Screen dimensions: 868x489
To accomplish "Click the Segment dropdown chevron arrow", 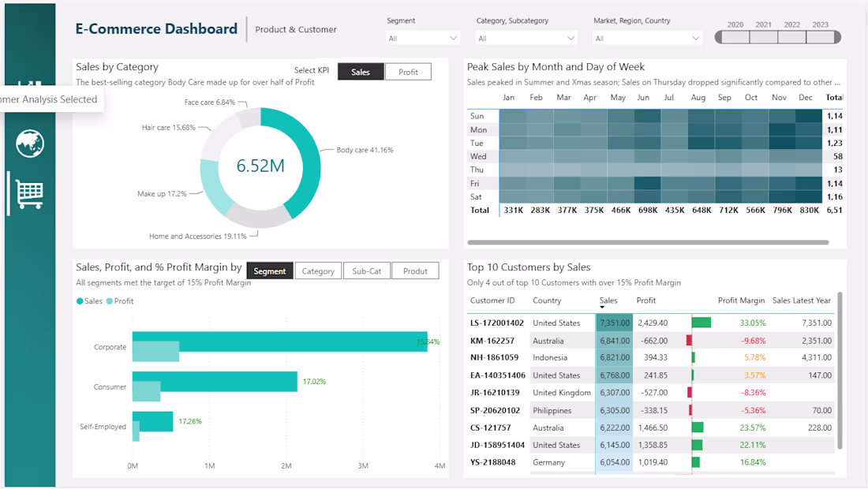I will click(454, 38).
